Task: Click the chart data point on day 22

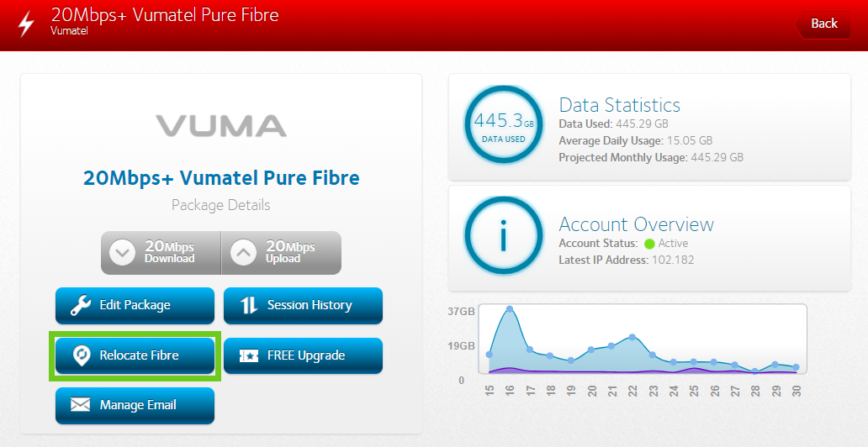Action: point(632,337)
